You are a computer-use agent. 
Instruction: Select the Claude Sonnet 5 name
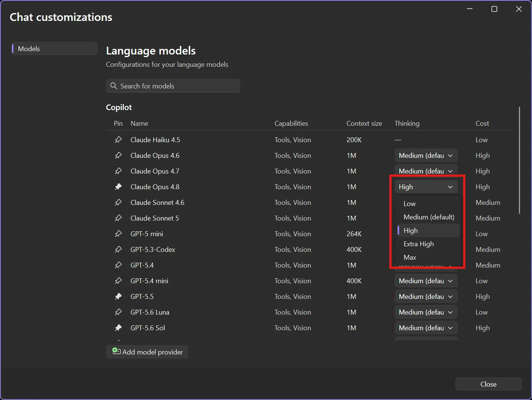pyautogui.click(x=155, y=218)
